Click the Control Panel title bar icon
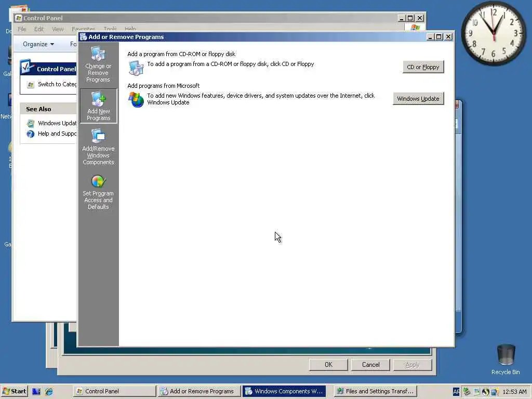532x399 pixels. 19,18
